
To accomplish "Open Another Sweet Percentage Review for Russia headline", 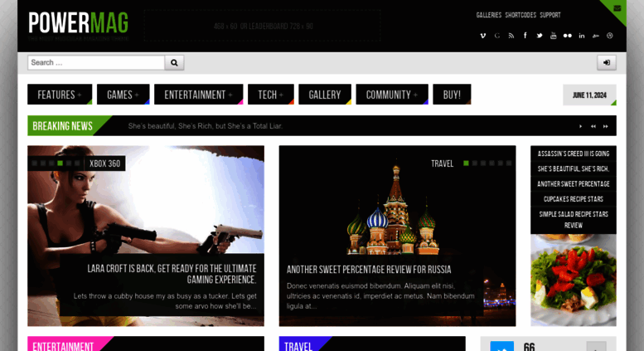I will 369,270.
